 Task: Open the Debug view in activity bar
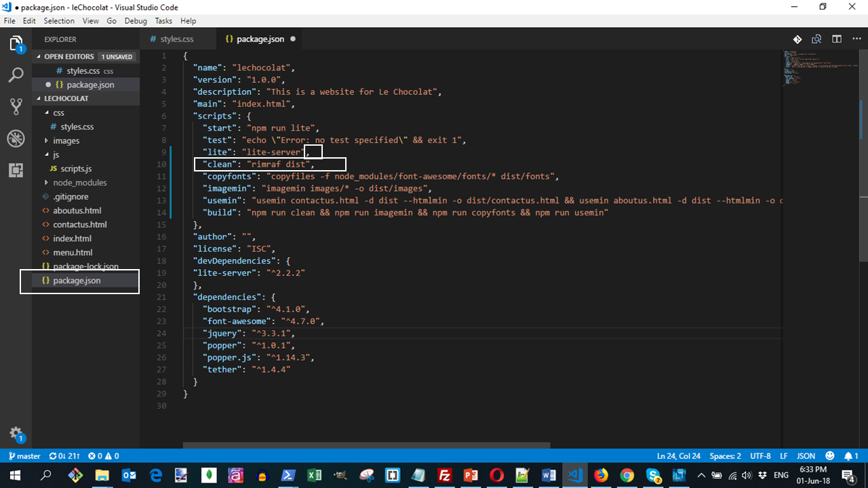[16, 138]
